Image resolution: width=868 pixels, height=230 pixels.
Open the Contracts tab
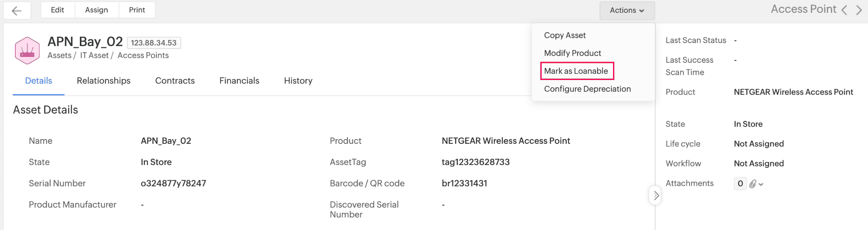point(175,81)
